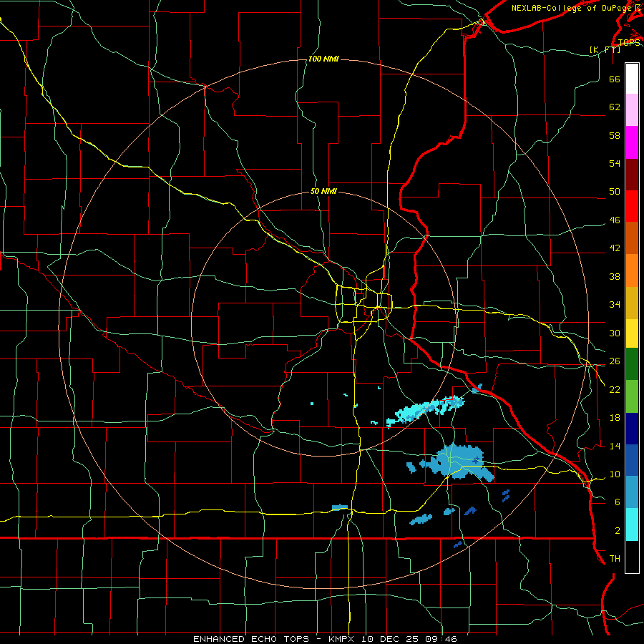This screenshot has width=644, height=644.
Task: Select the '46' legend value
Action: coord(615,220)
